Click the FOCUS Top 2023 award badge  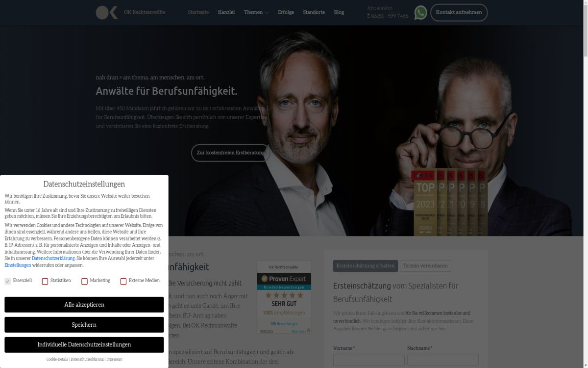[x=424, y=202]
